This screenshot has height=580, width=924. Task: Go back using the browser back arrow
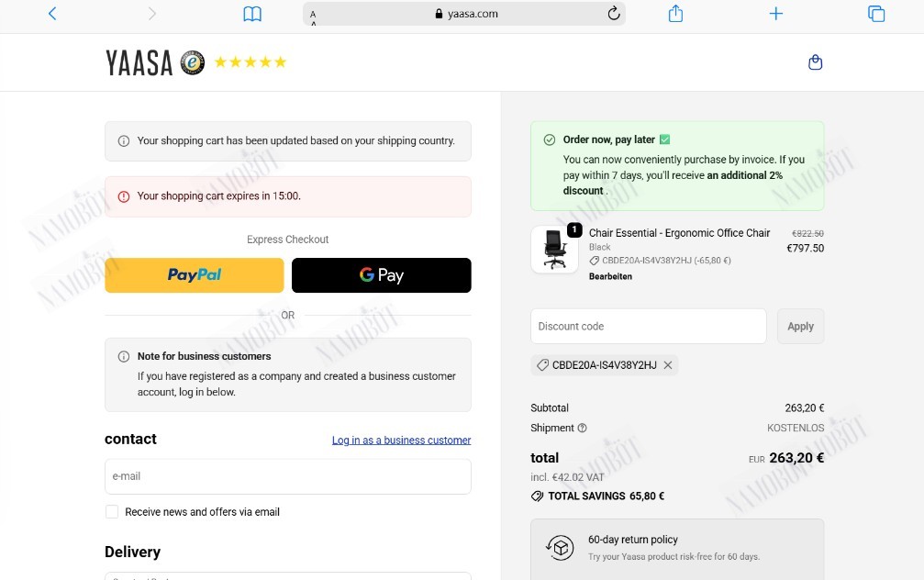pos(52,14)
